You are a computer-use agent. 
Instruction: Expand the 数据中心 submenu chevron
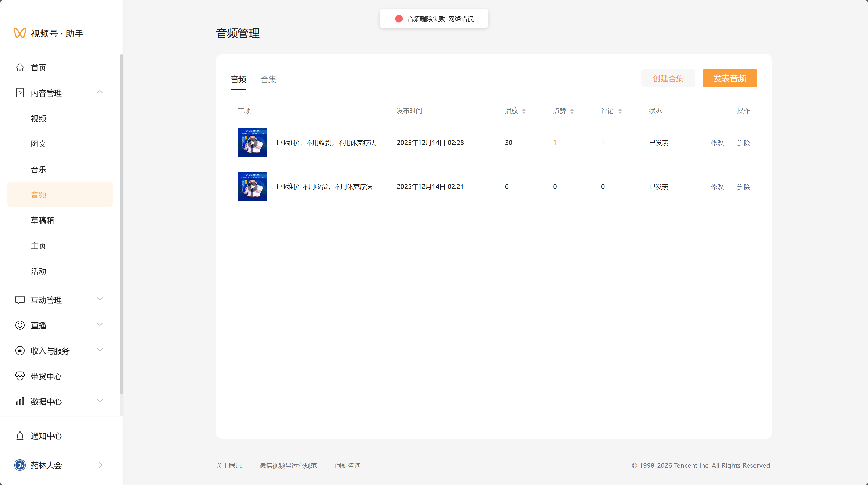pos(100,401)
